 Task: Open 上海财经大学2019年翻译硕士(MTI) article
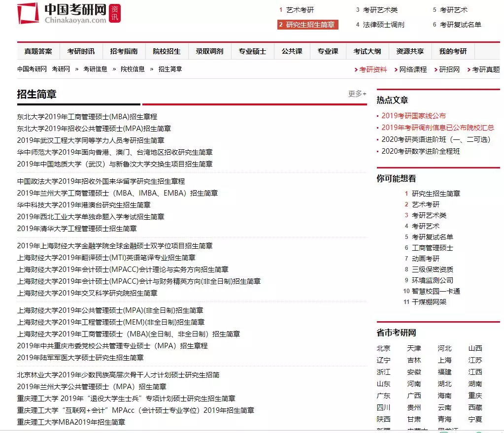(x=106, y=258)
